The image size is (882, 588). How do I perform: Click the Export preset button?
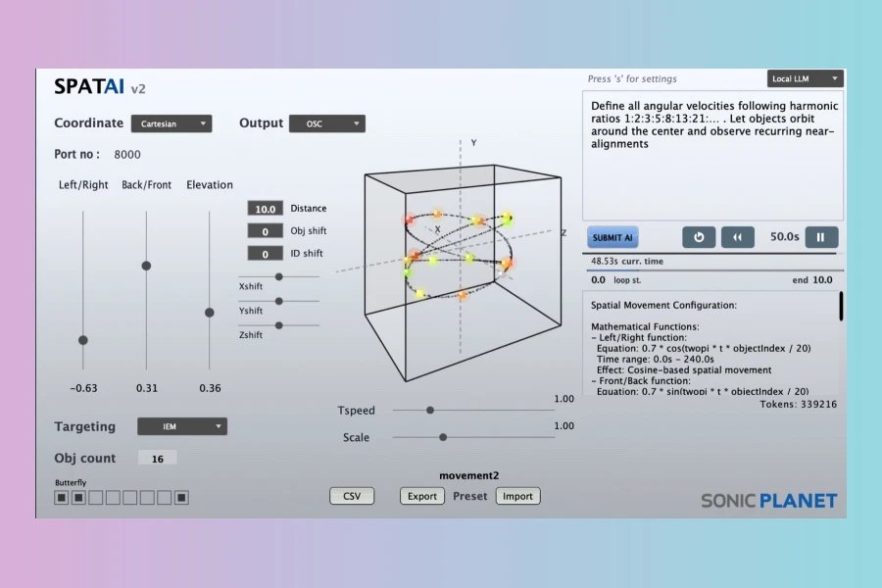point(422,496)
